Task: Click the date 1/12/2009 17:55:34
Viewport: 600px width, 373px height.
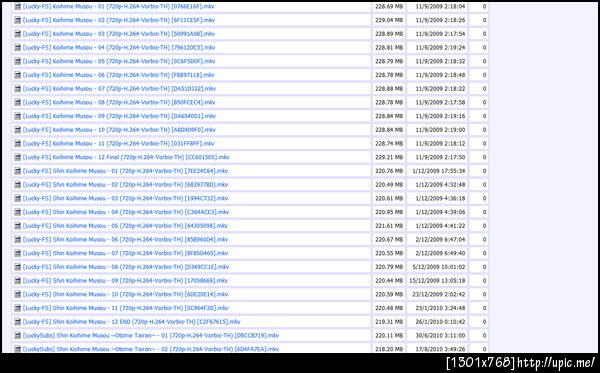Action: [x=439, y=171]
